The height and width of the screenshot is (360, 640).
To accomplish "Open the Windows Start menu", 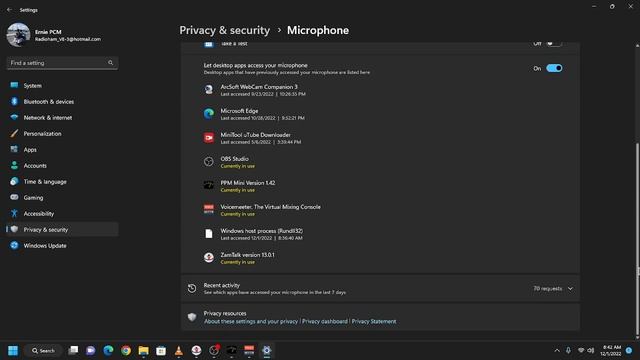I will (13, 350).
